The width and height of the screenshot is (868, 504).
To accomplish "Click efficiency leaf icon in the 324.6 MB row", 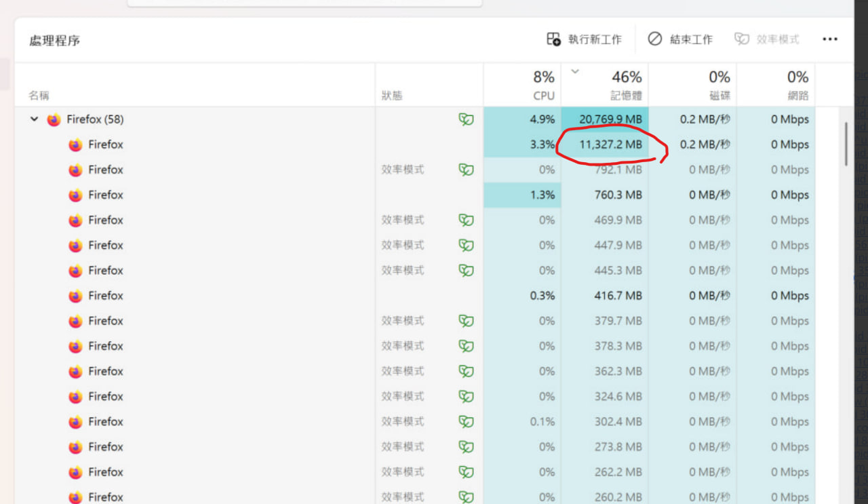I will (x=466, y=396).
